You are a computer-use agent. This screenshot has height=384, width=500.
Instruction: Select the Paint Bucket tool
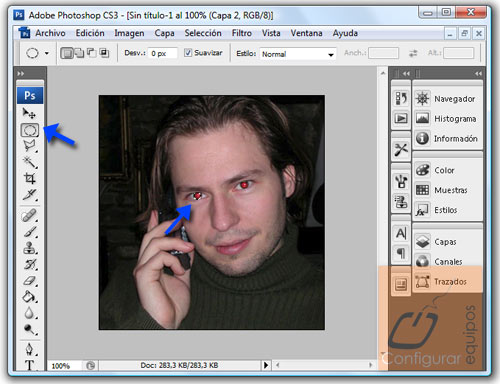(30, 296)
